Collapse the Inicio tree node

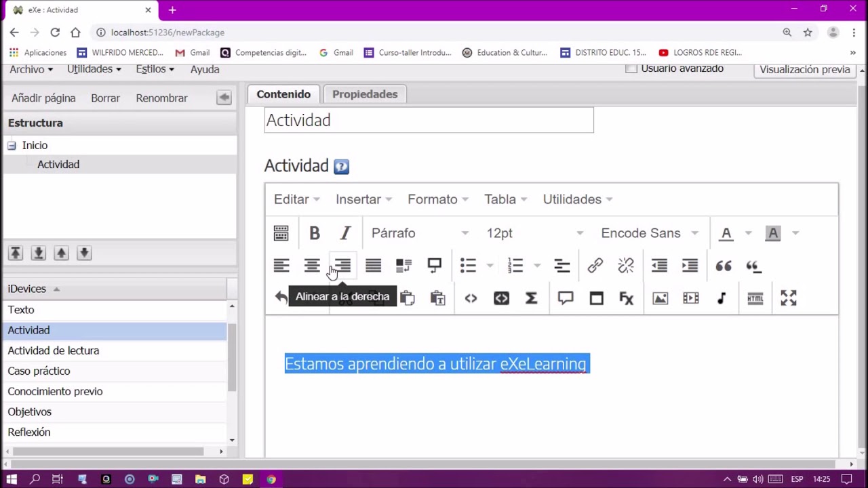coord(12,146)
